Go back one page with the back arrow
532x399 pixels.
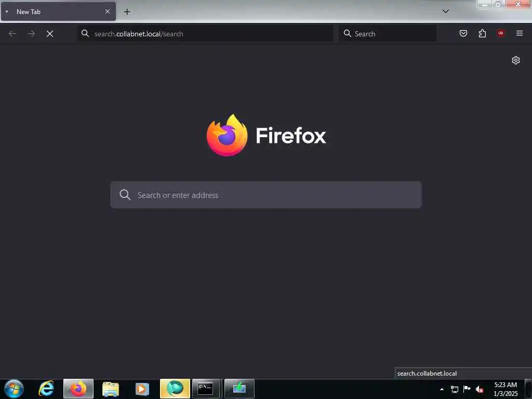coord(12,34)
